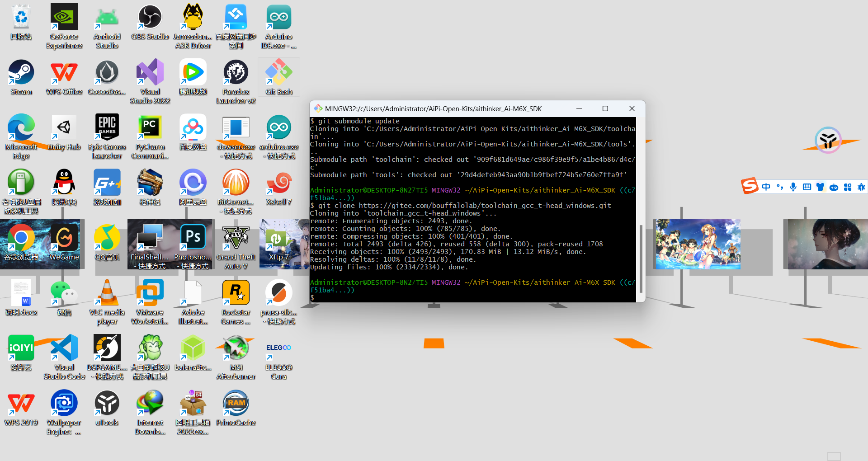The image size is (868, 461).
Task: Start PyCharm Community shortcut
Action: [150, 136]
